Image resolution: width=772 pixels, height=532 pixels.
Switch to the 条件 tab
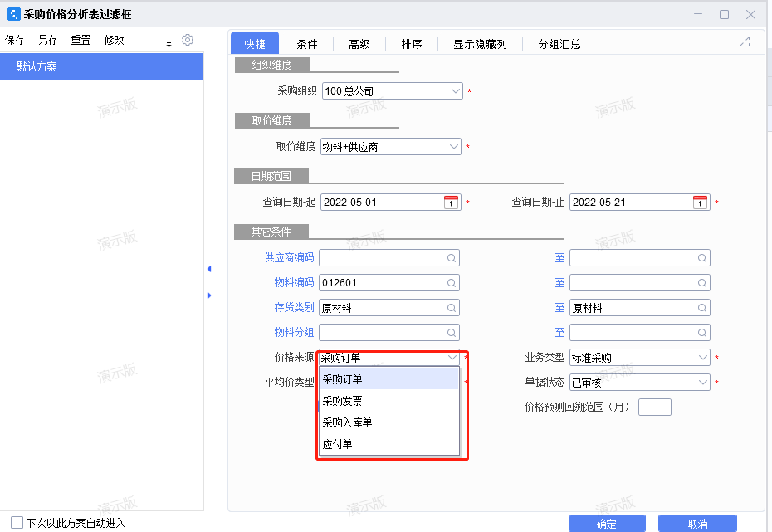tap(307, 45)
